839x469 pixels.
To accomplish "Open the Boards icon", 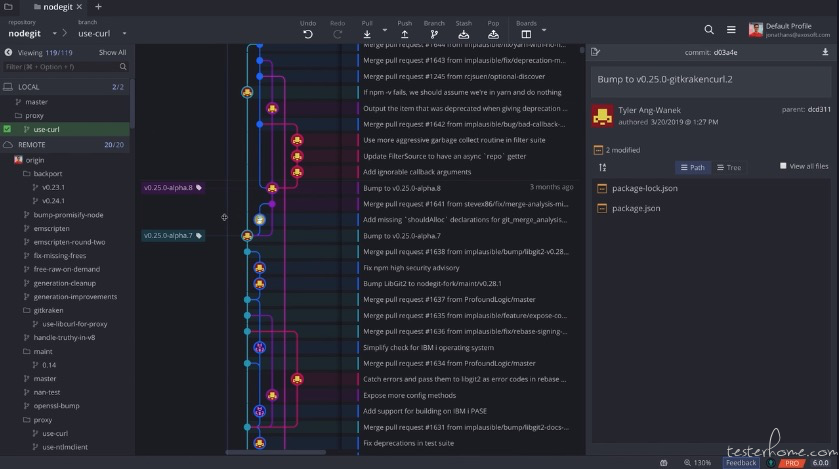I will pos(527,34).
